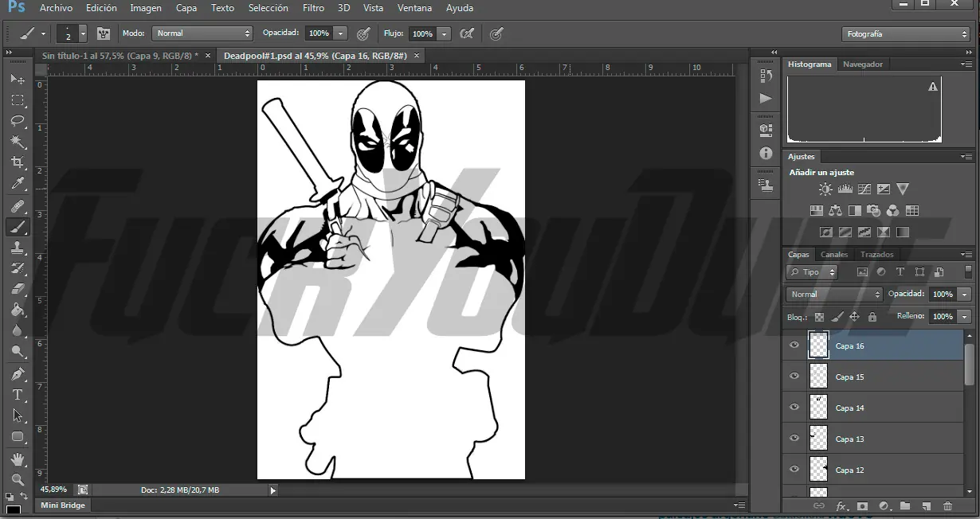Select the Clone Stamp tool

18,248
